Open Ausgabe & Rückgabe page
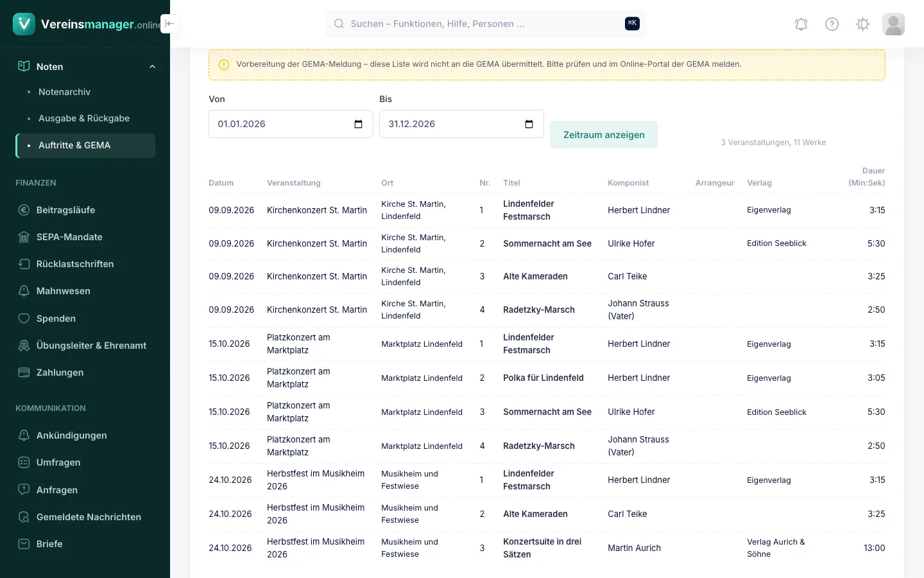924x578 pixels. 85,118
